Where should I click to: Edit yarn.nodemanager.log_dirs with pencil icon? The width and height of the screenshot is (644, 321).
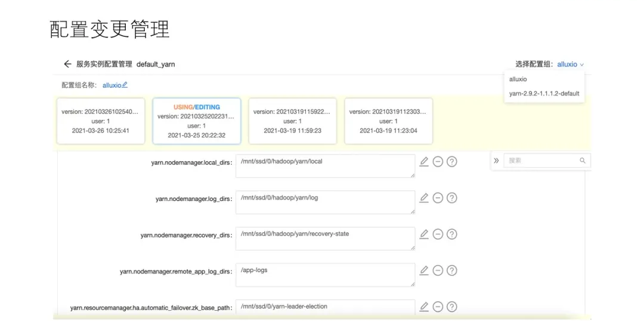[424, 198]
